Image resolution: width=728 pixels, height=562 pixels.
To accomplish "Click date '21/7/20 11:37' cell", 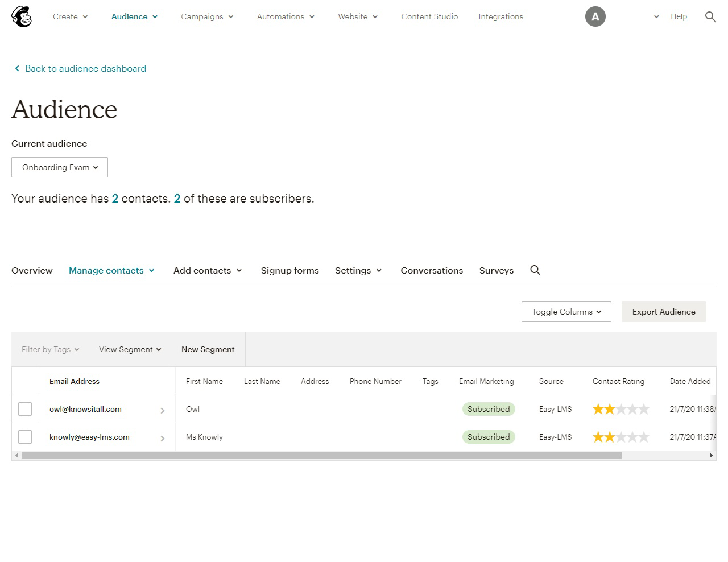I will 693,437.
